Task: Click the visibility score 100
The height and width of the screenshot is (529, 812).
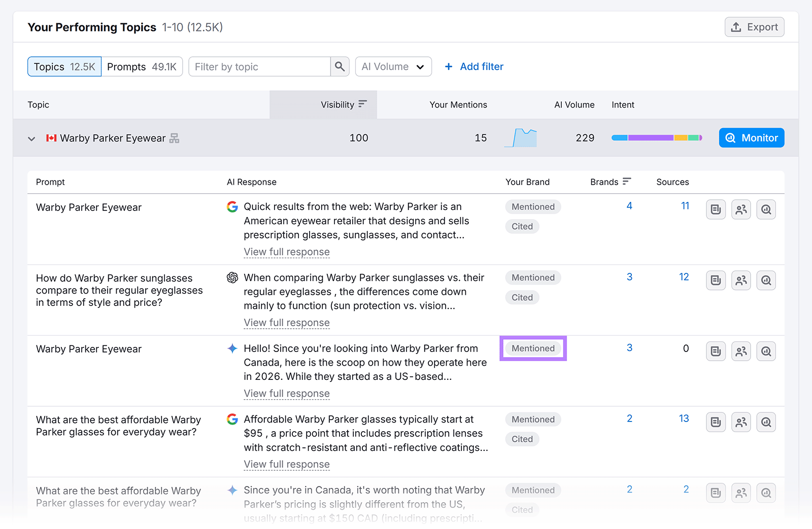Action: 359,138
